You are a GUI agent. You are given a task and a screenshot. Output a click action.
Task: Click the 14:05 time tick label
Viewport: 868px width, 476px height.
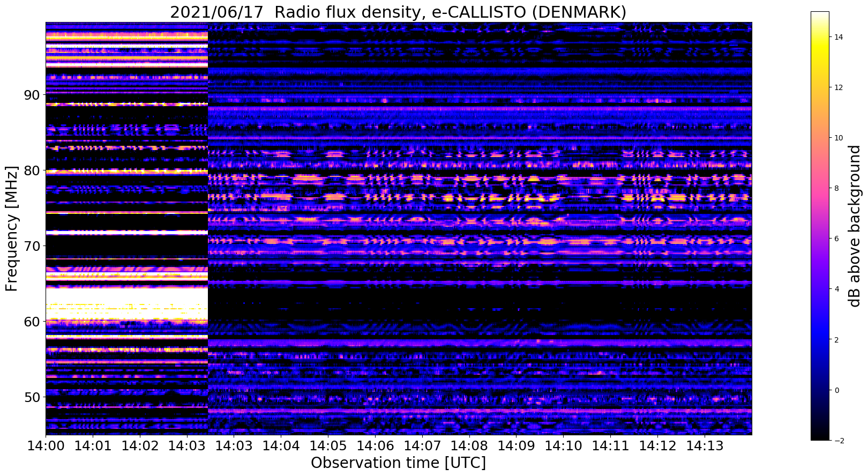click(x=328, y=446)
